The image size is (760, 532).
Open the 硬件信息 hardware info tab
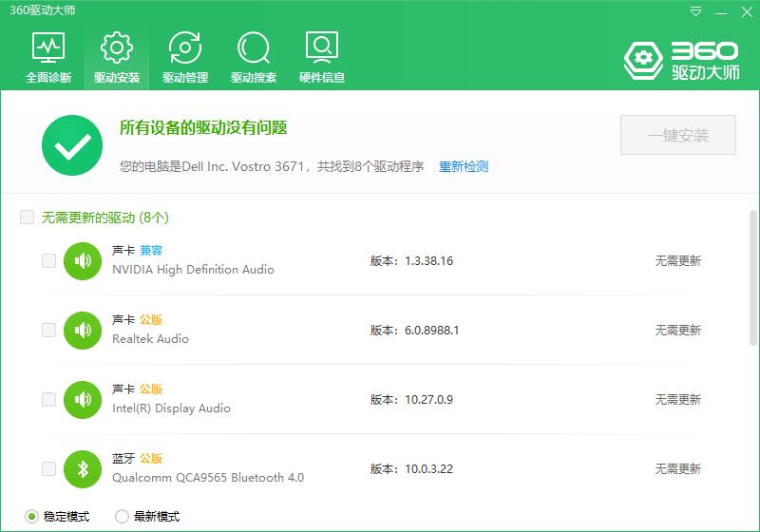pyautogui.click(x=322, y=57)
